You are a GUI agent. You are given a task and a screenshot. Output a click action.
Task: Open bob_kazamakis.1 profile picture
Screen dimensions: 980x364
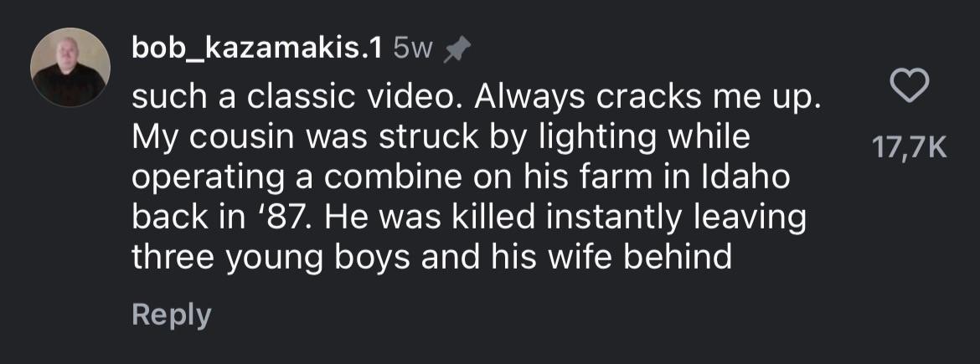[x=70, y=68]
